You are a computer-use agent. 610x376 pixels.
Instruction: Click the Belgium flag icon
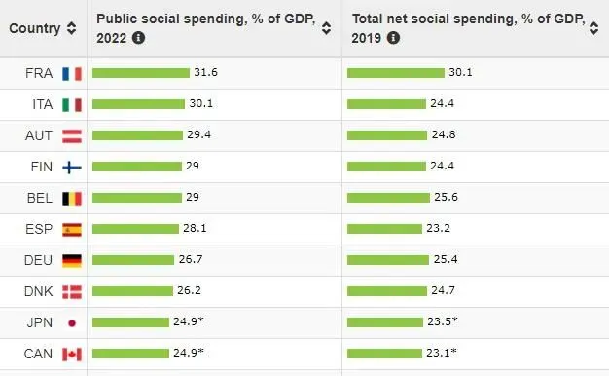tap(72, 199)
